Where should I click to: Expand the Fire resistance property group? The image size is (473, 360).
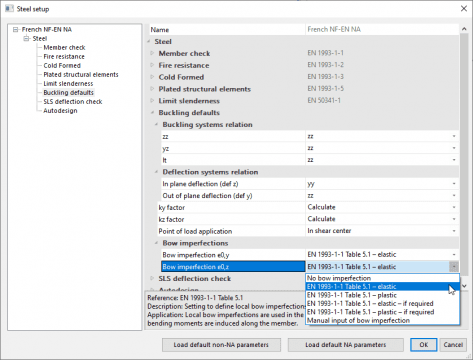click(152, 65)
